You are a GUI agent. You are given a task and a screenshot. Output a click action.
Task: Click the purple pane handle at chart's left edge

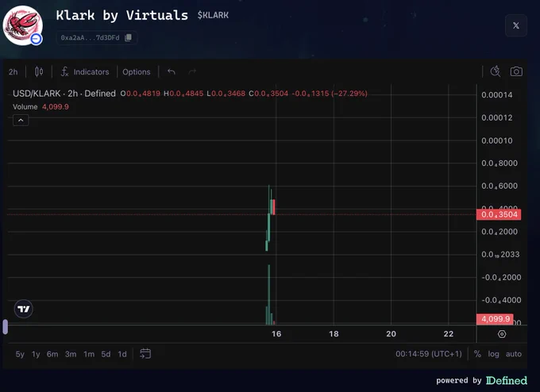click(6, 327)
